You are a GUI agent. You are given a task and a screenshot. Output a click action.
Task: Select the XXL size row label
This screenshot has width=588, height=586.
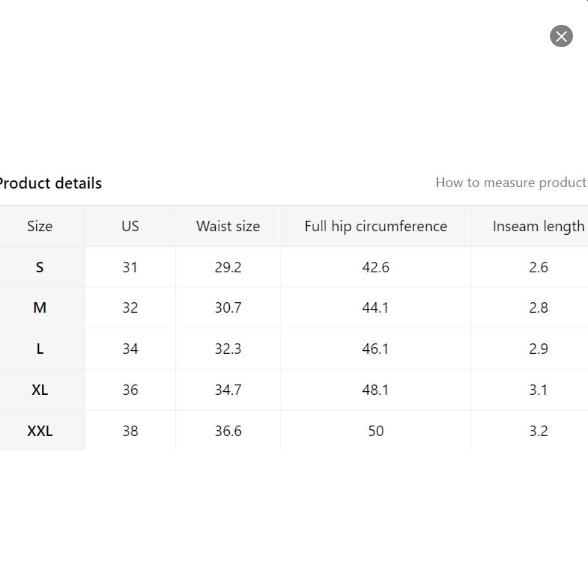[40, 431]
